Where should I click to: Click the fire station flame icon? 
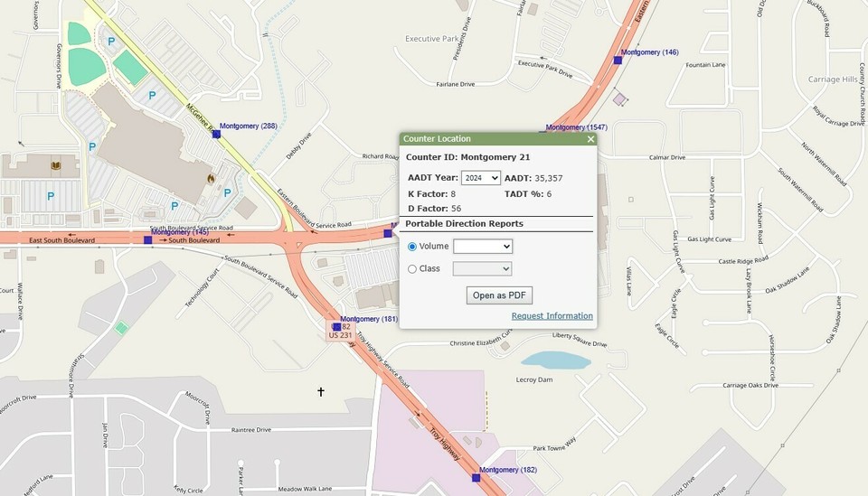[212, 178]
